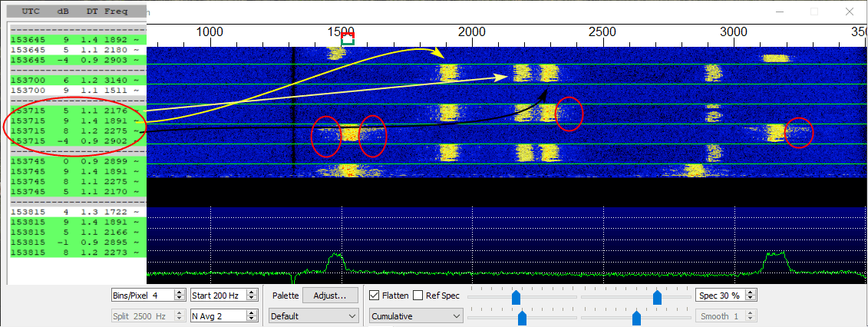Increase the N Avg value with up arrow
The image size is (868, 327).
(x=252, y=312)
